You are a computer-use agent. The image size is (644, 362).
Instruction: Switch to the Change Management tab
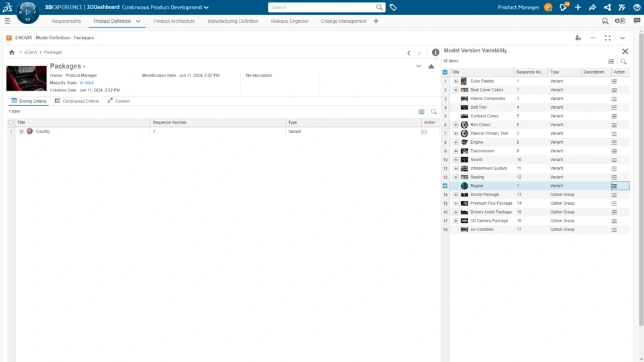coord(343,21)
